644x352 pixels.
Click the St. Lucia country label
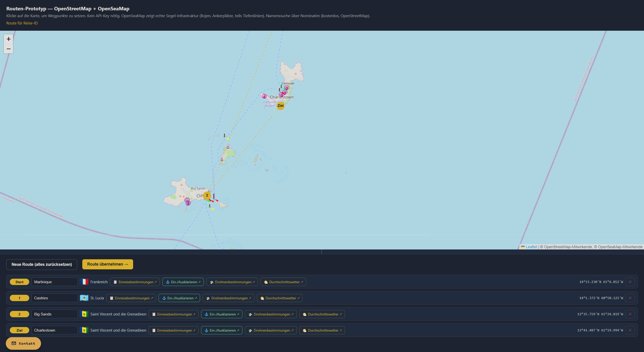point(97,298)
